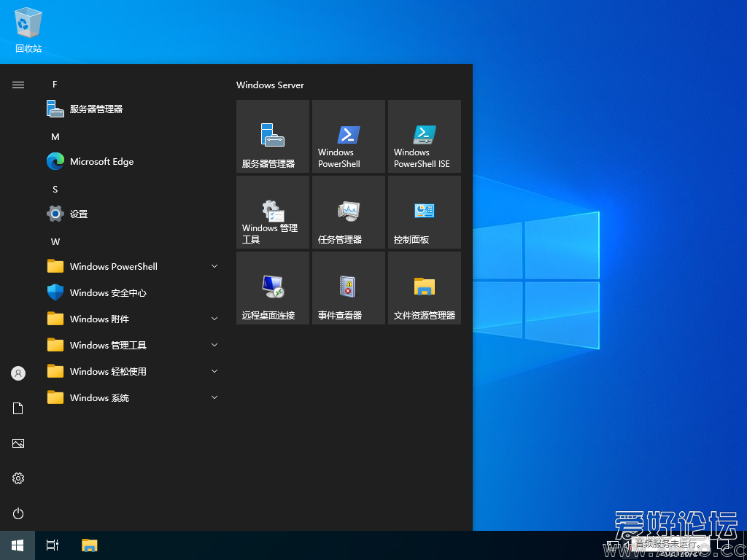Screen dimensions: 747x560
Task: Expand the Windows 附件 folder chevron
Action: point(214,319)
